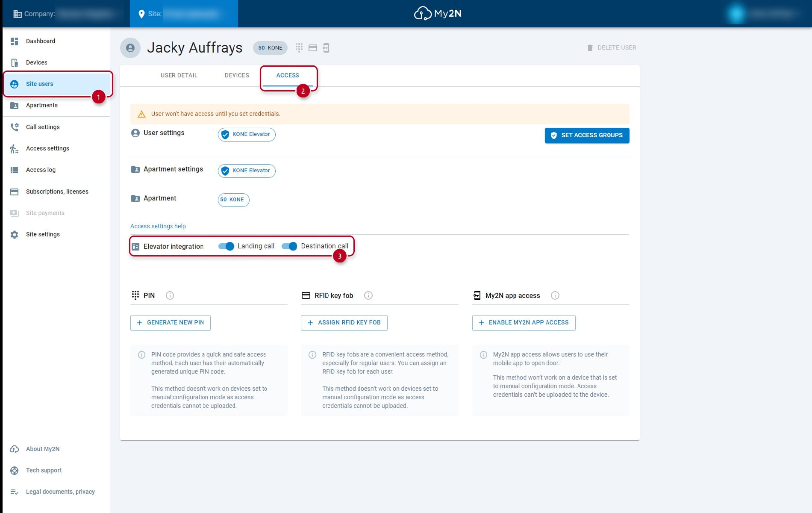Screen dimensions: 812x513
Task: Click the Access settings walking-person icon
Action: [x=15, y=148]
